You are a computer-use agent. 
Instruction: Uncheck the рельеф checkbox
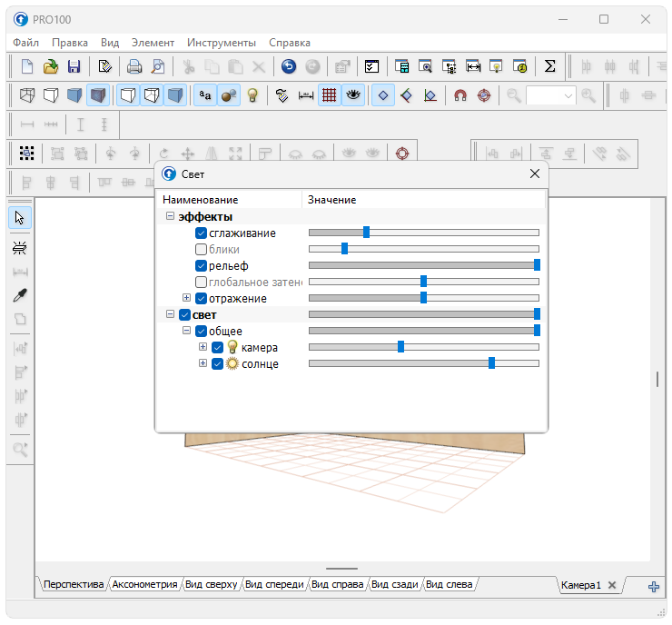(x=201, y=266)
